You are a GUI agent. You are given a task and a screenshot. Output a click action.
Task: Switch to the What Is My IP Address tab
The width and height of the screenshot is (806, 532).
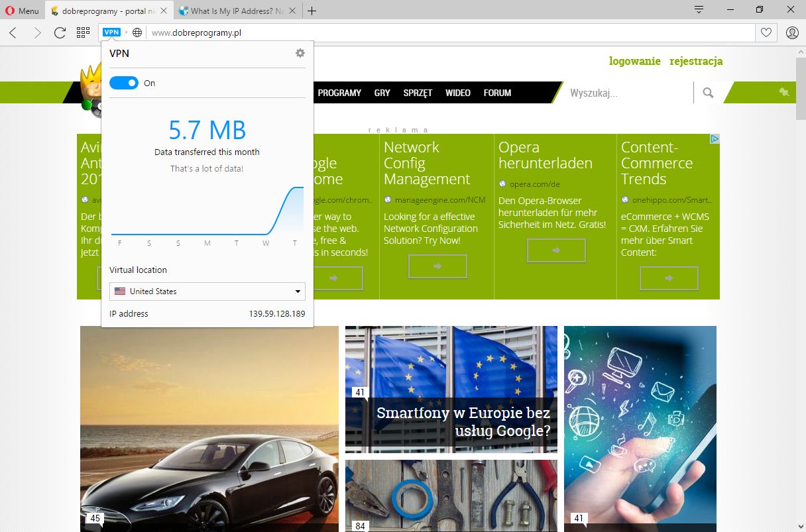235,10
